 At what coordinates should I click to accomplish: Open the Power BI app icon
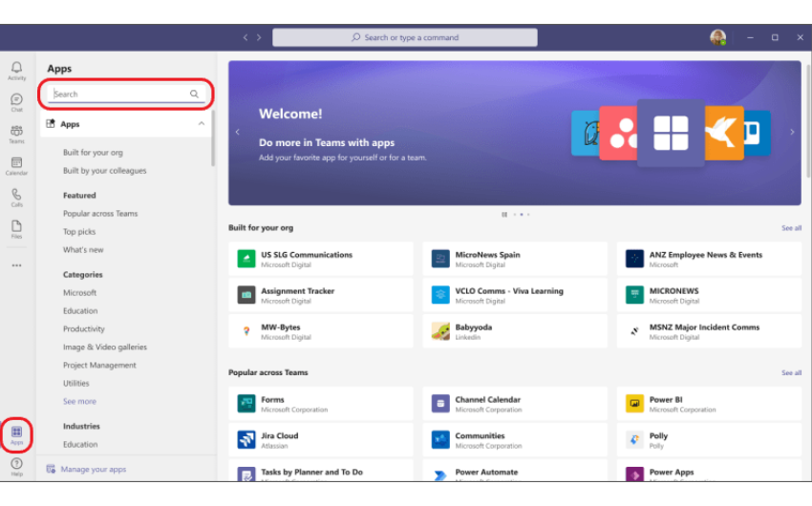tap(635, 403)
